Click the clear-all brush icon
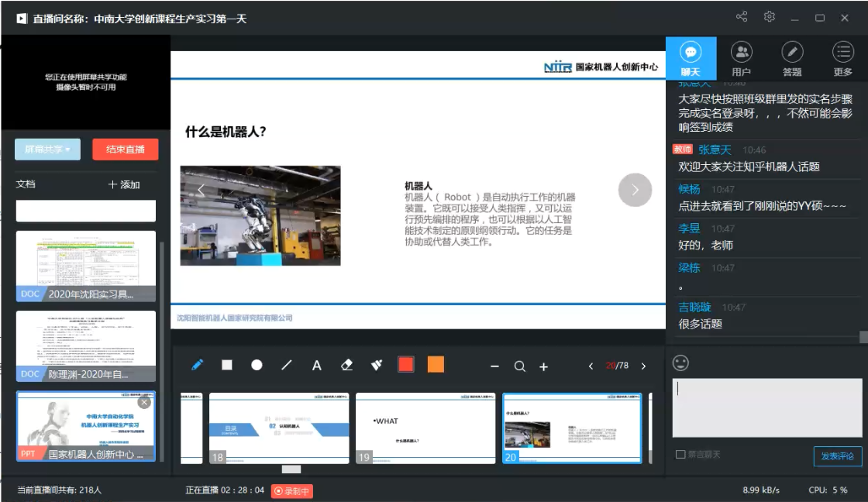Image resolution: width=868 pixels, height=502 pixels. pyautogui.click(x=377, y=365)
